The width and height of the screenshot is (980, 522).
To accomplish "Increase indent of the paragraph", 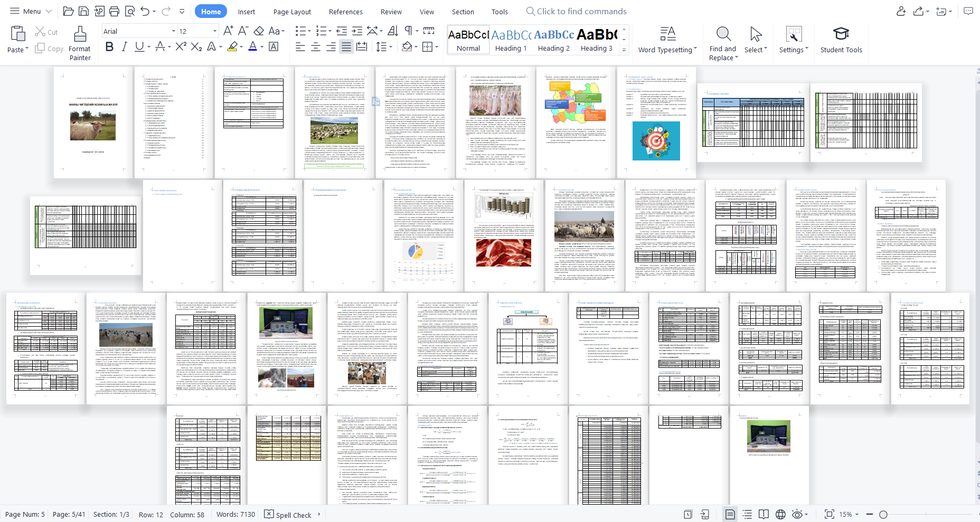I will pos(357,31).
